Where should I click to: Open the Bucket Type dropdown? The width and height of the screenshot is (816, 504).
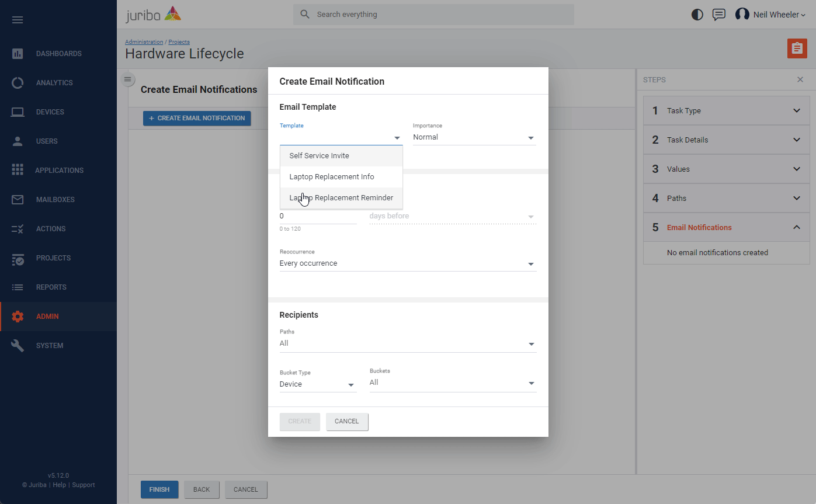click(x=318, y=385)
